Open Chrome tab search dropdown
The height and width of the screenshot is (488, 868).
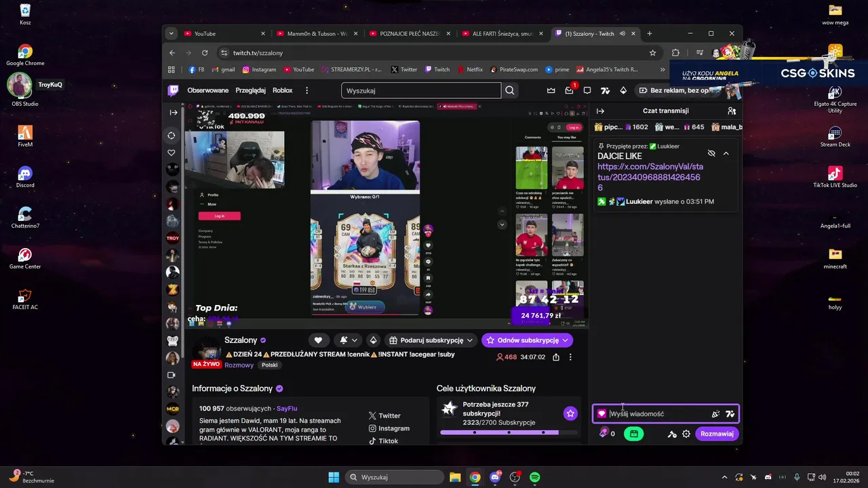[171, 33]
